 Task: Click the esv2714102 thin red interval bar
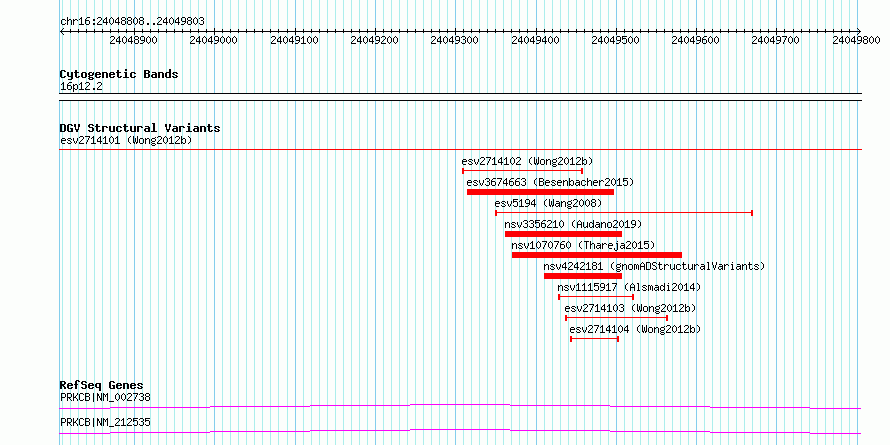(522, 171)
